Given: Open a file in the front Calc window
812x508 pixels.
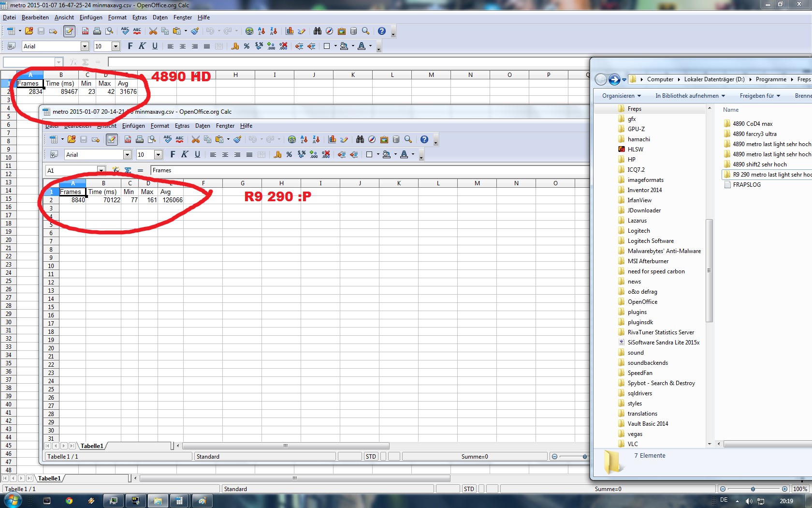Looking at the screenshot, I should (72, 139).
